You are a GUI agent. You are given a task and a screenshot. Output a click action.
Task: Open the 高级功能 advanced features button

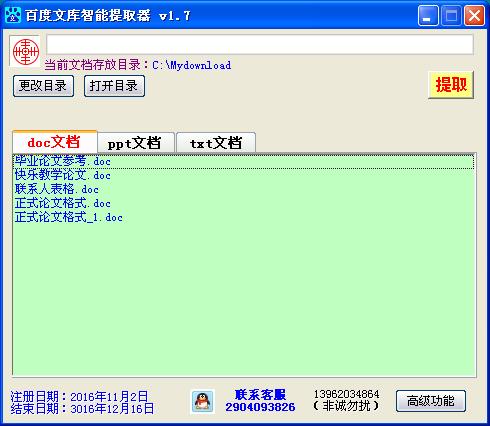(431, 401)
